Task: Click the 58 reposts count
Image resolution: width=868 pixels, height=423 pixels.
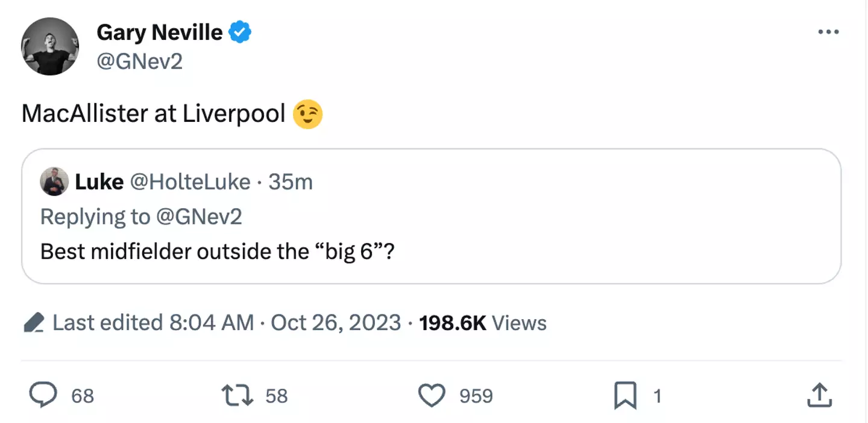Action: pyautogui.click(x=277, y=396)
